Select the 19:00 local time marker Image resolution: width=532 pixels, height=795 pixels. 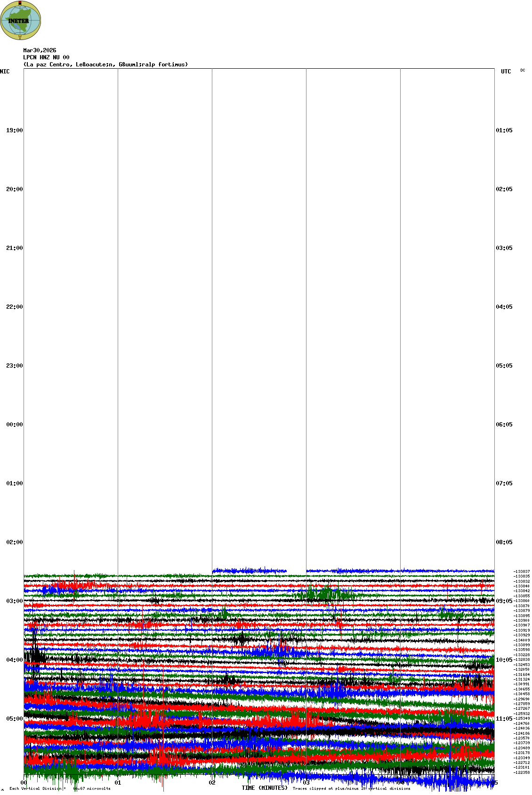click(x=14, y=130)
